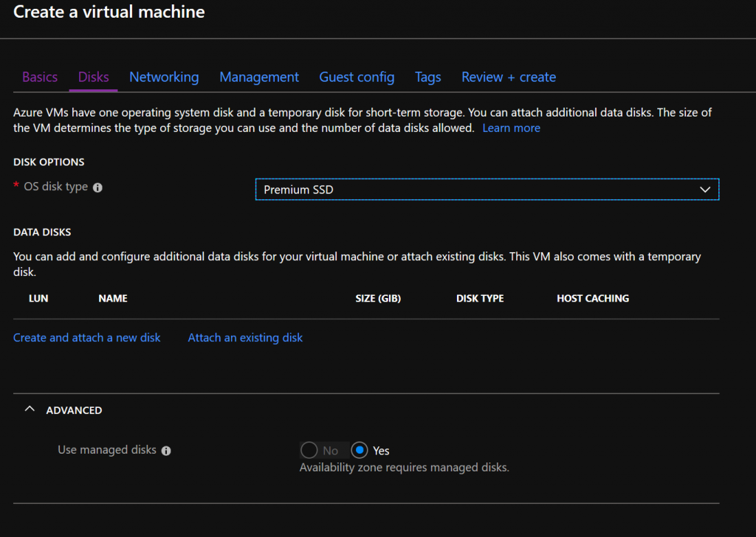This screenshot has height=537, width=756.
Task: Click Create and attach a new disk
Action: (x=87, y=338)
